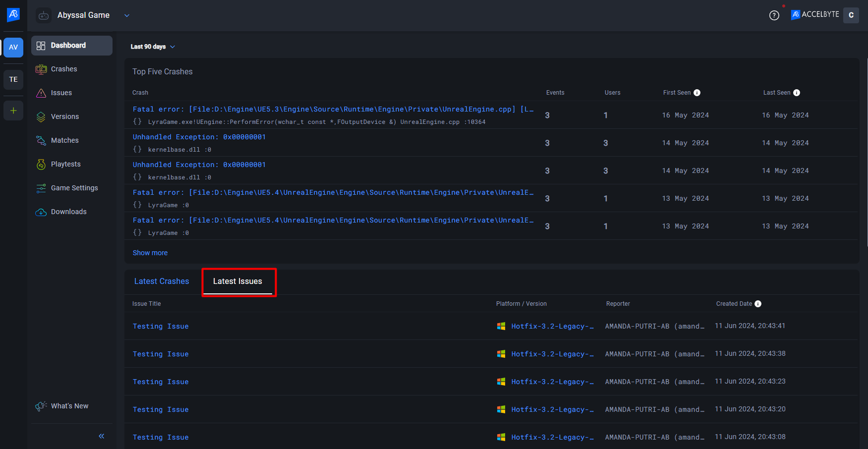Screen dimensions: 868x449
Task: Open the UE5.3 UnrealEngine.cpp fatal error crash
Action: (x=333, y=109)
